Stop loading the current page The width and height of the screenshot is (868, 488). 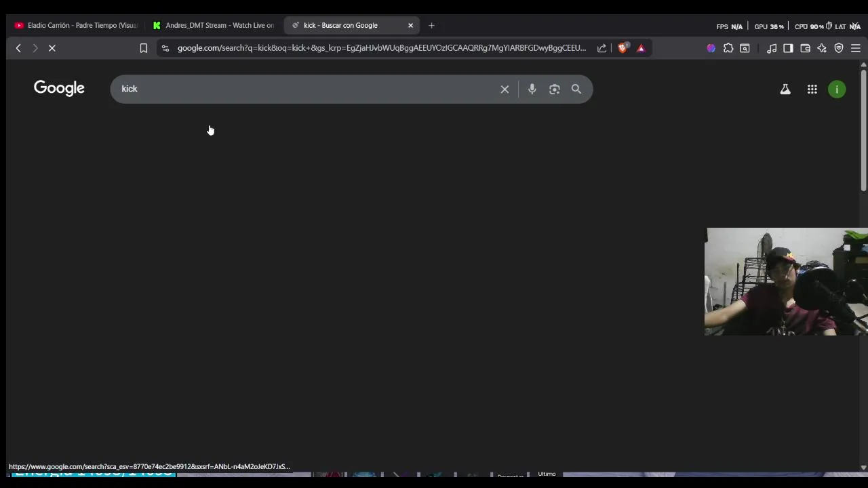[x=52, y=48]
